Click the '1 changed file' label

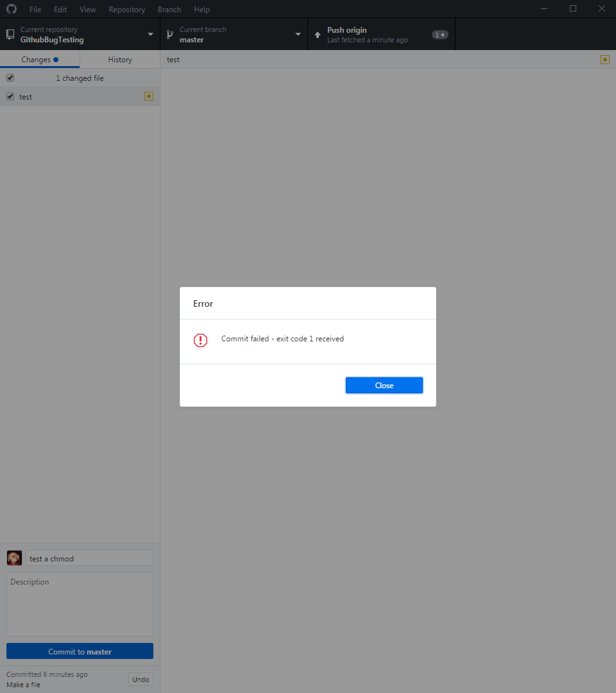pyautogui.click(x=80, y=78)
